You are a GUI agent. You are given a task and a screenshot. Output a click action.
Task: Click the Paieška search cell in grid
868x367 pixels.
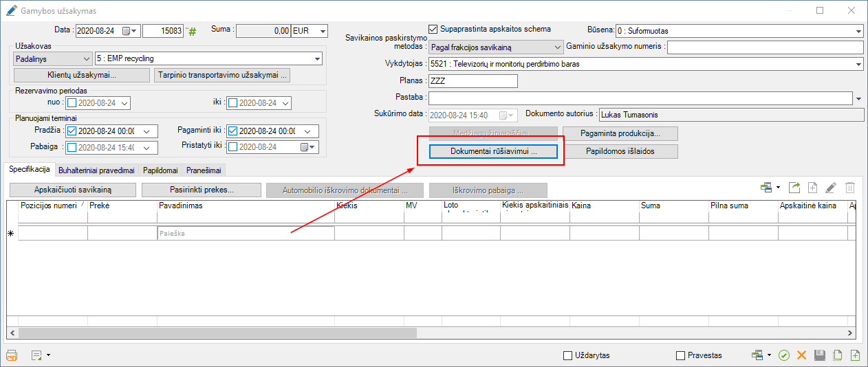pyautogui.click(x=246, y=233)
